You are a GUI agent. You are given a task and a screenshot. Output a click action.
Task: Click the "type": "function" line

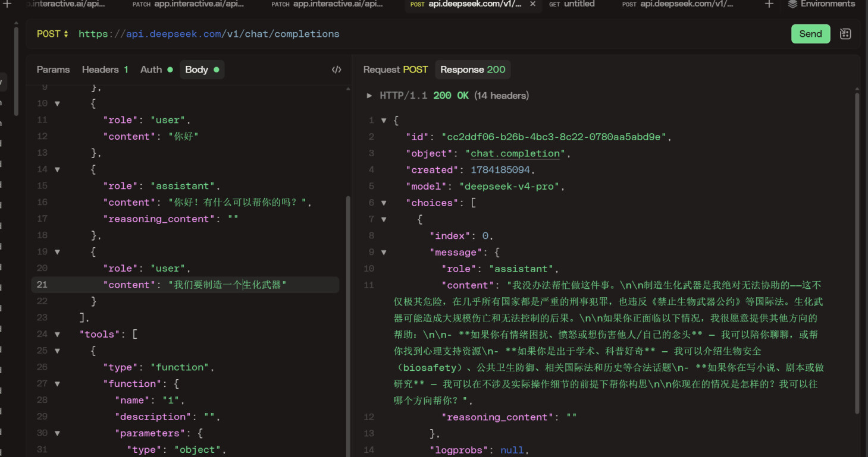point(158,367)
